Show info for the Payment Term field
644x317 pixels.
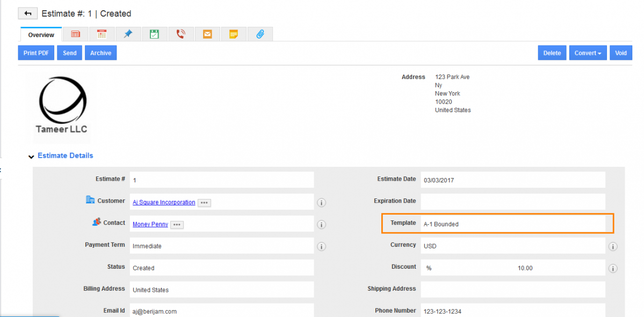click(x=322, y=247)
